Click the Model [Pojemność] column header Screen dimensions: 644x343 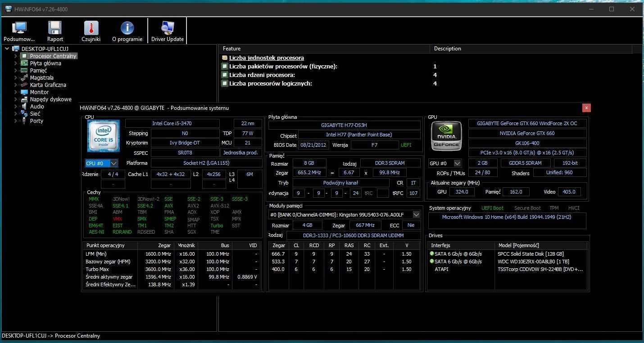pos(541,245)
